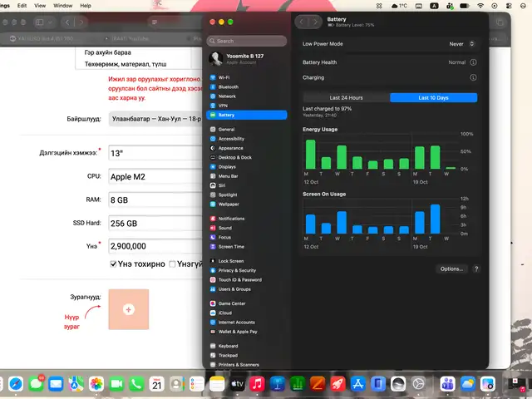Click the RAM 8 GB field
Image resolution: width=532 pixels, height=399 pixels.
[155, 199]
